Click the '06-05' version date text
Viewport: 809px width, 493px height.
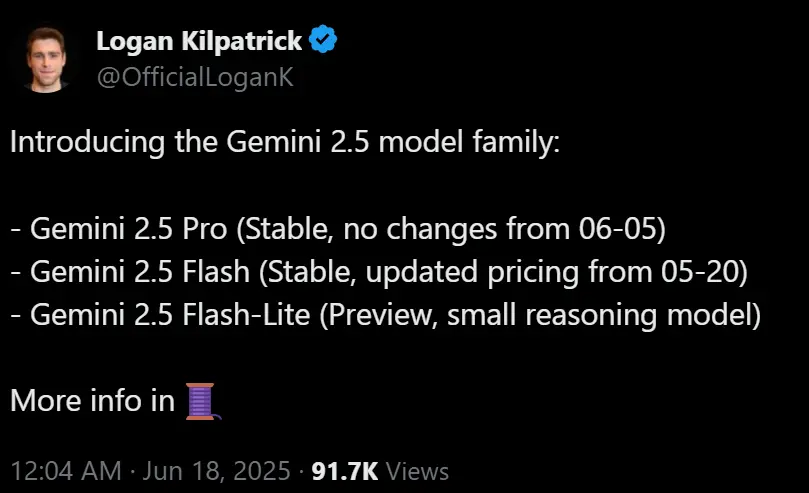617,228
